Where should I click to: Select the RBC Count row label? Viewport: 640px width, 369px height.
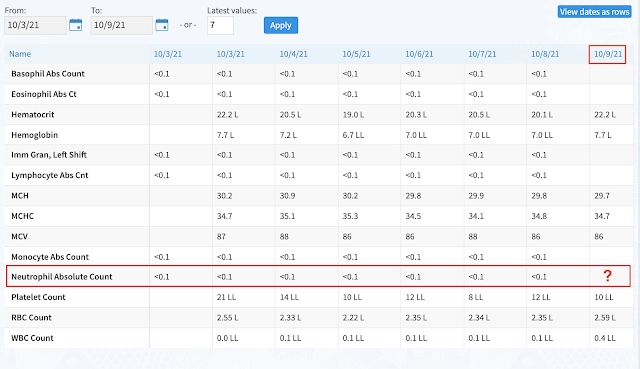[x=31, y=318]
